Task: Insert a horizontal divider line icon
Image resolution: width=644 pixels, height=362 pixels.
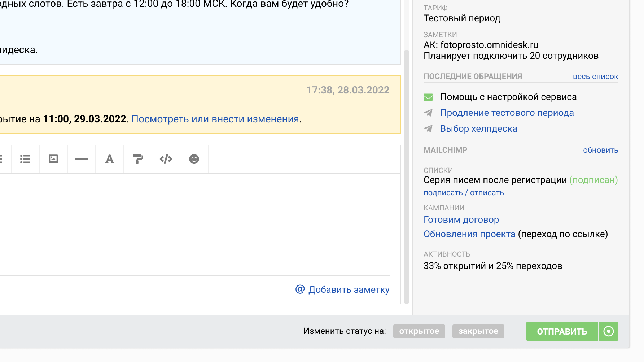Action: tap(81, 159)
